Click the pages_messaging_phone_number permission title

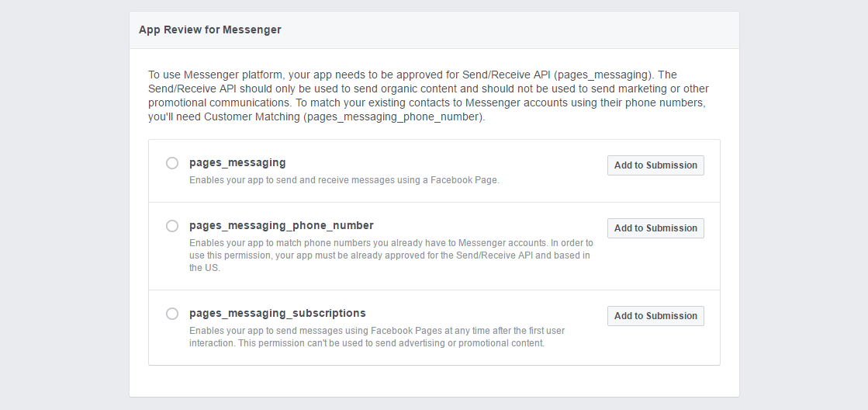[281, 226]
